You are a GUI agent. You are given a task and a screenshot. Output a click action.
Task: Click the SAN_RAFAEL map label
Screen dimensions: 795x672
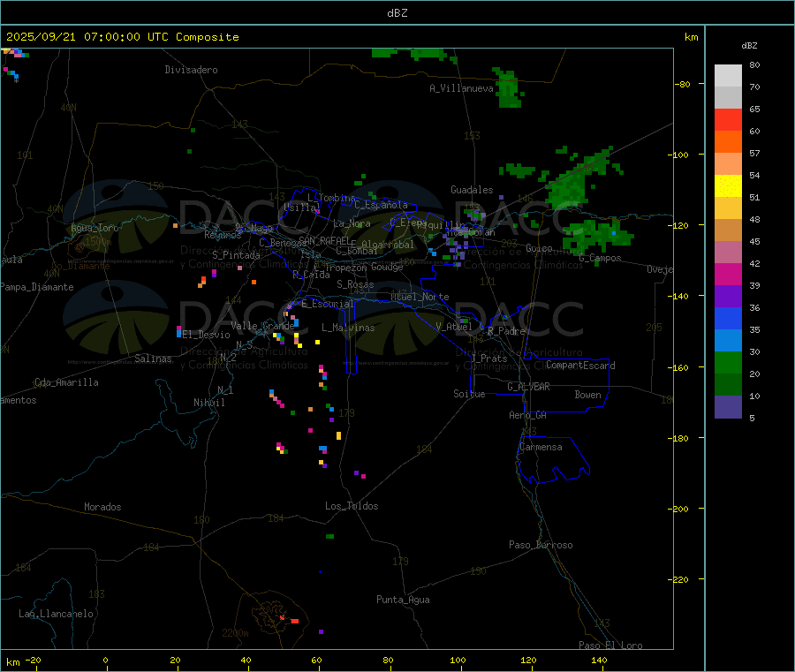pos(324,240)
